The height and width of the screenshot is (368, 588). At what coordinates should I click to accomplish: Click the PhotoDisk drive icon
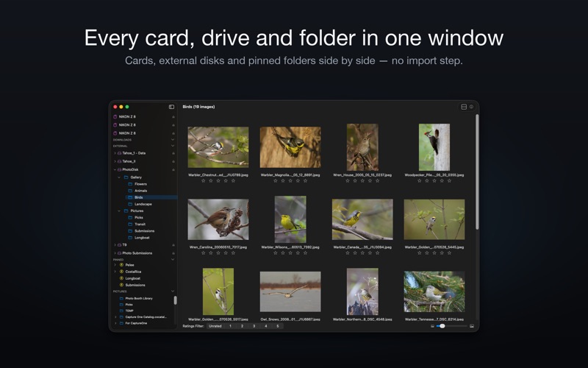(x=119, y=170)
